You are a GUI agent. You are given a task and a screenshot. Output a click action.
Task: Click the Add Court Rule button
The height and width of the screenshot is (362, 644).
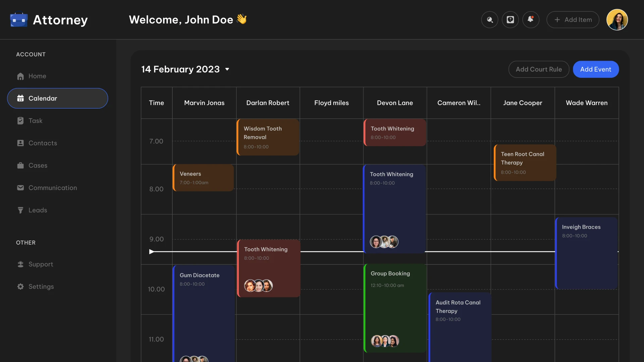pos(538,69)
